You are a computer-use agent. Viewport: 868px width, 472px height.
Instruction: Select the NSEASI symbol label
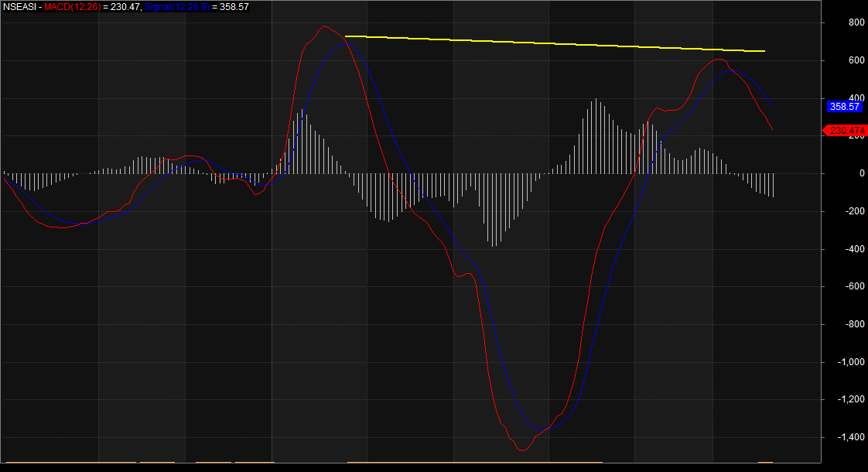coord(19,7)
